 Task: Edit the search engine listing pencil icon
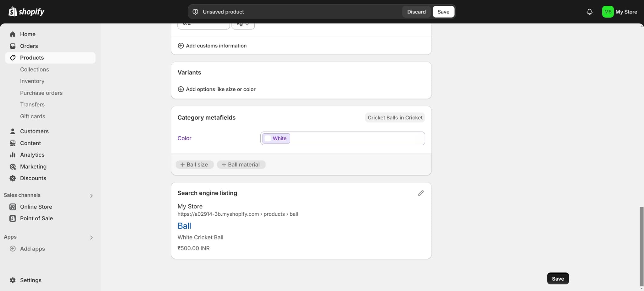click(421, 193)
